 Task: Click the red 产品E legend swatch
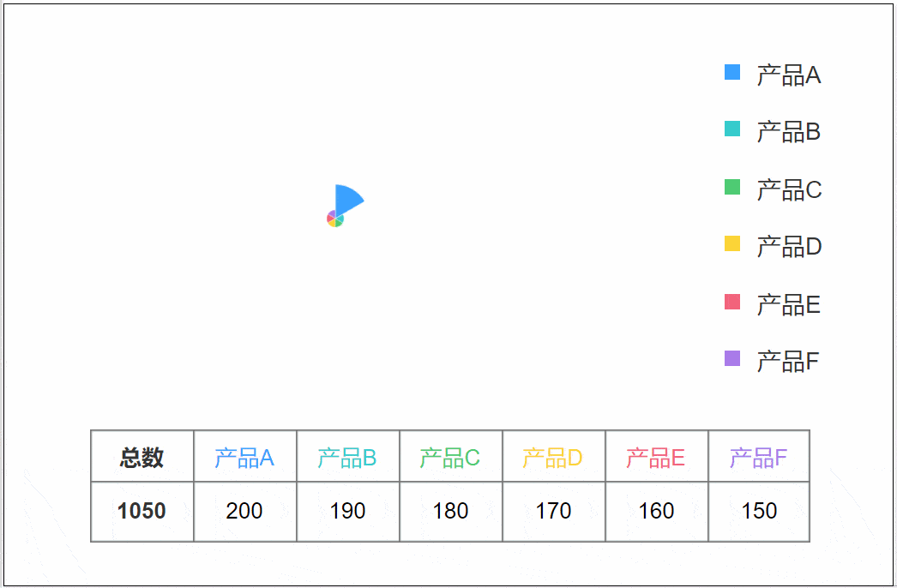(x=732, y=302)
